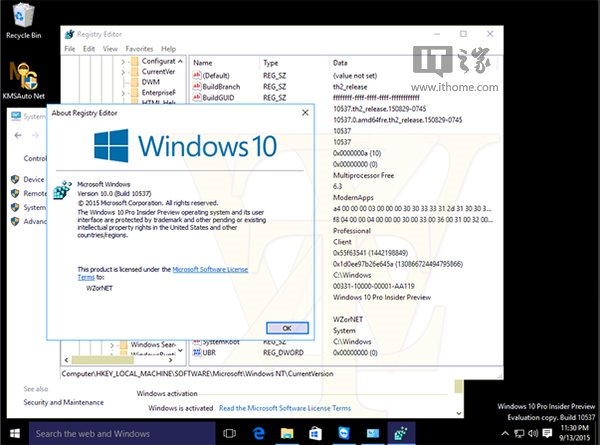Open the Advanced system settings link

point(35,221)
